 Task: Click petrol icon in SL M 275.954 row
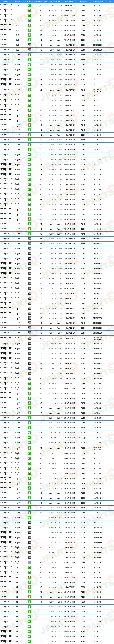(x=29, y=627)
